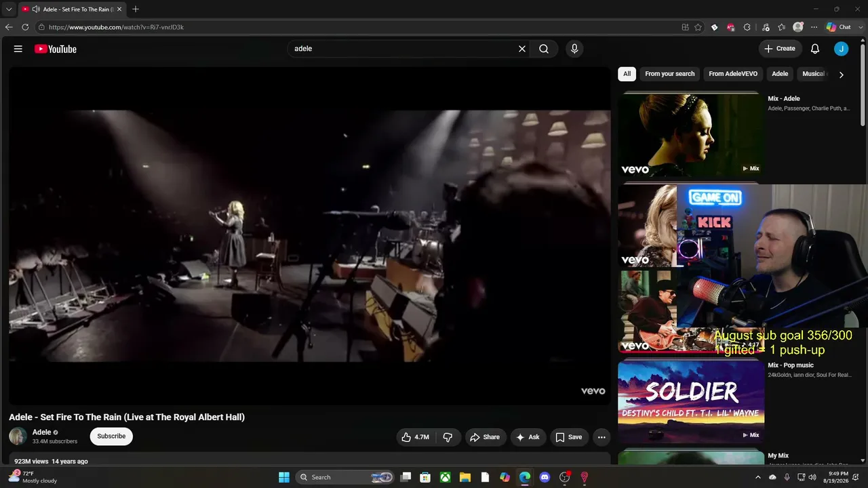Screen dimensions: 868x488
Task: Start voice search with the microphone
Action: 574,49
